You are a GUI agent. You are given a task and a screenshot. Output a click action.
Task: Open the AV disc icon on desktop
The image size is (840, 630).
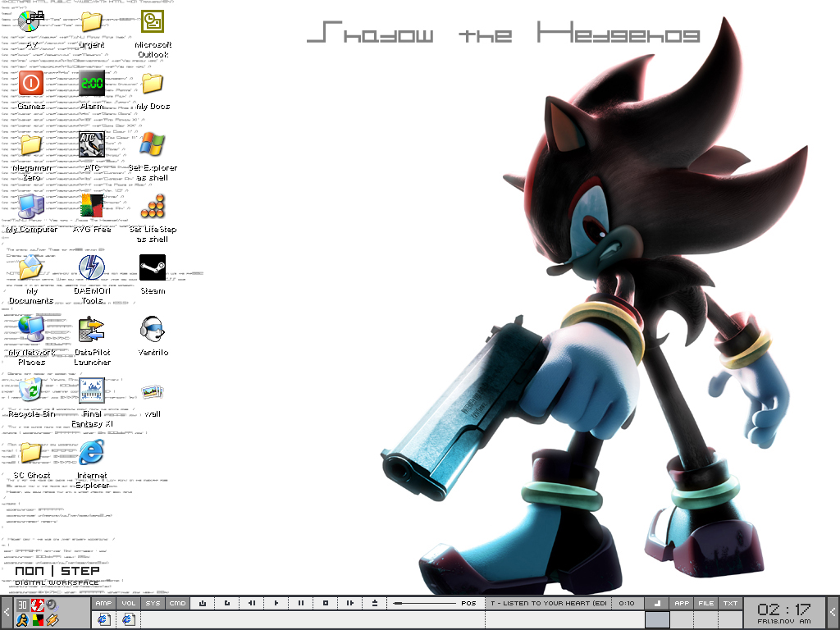tap(31, 22)
